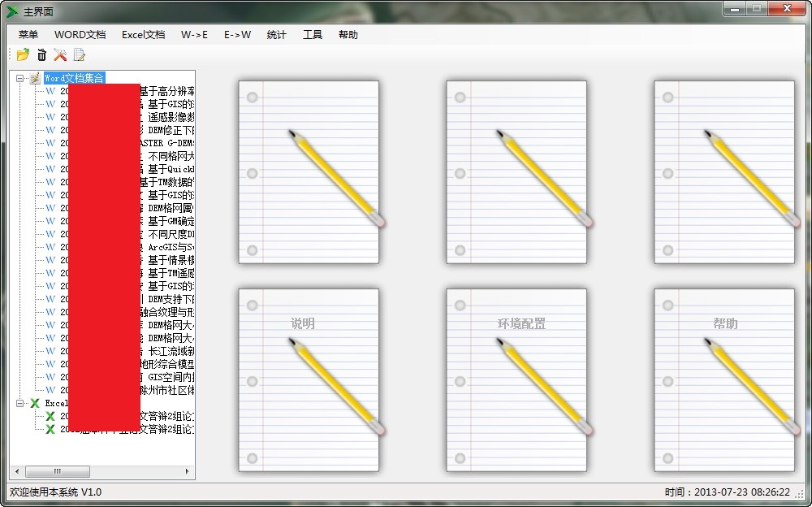Open the 帮助 notepad panel

(723, 379)
